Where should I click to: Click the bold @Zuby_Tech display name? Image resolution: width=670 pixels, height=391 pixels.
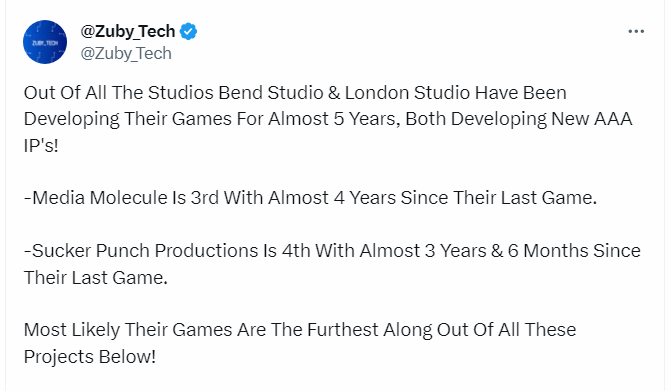click(128, 31)
